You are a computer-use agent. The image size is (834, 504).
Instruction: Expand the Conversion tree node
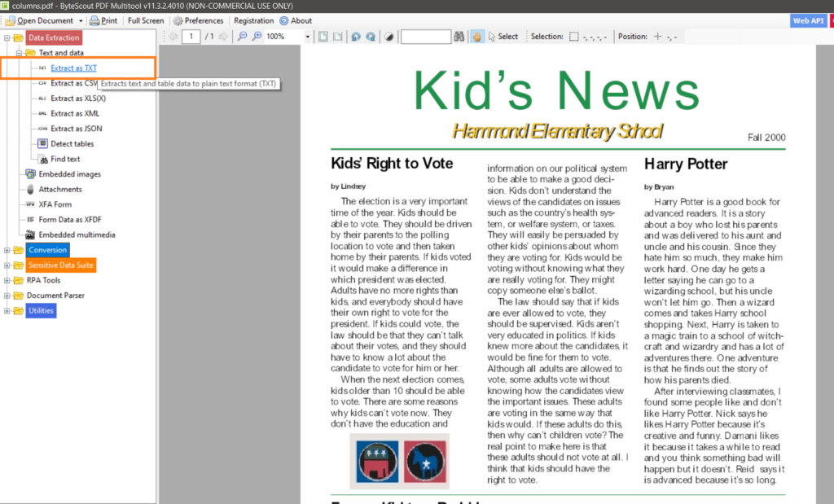(8, 250)
